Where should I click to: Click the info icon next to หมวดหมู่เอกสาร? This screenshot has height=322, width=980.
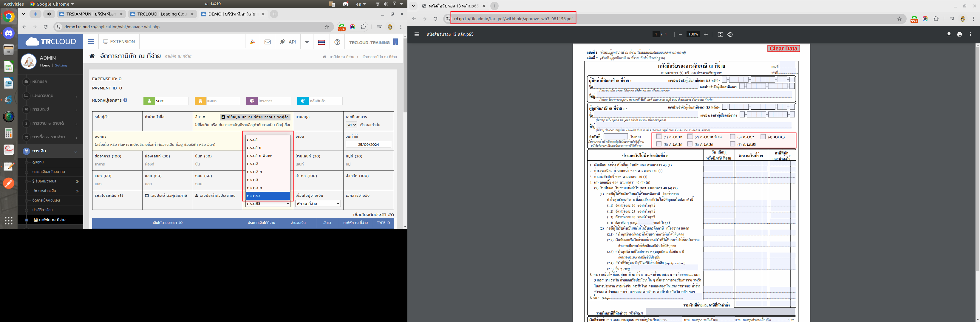[x=125, y=100]
